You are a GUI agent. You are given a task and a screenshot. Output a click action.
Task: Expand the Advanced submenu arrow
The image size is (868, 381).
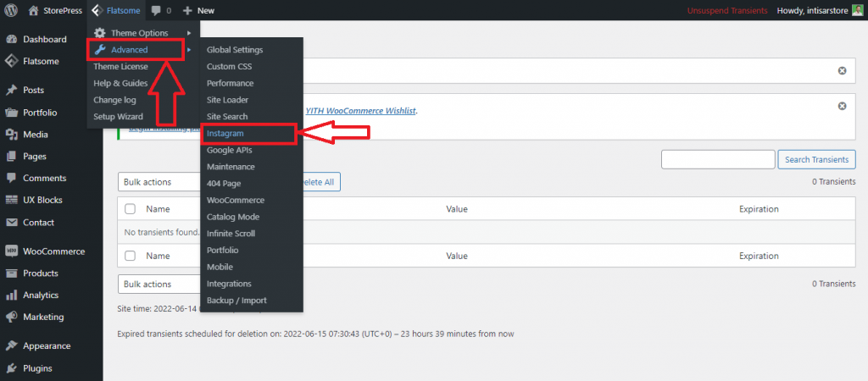click(189, 50)
